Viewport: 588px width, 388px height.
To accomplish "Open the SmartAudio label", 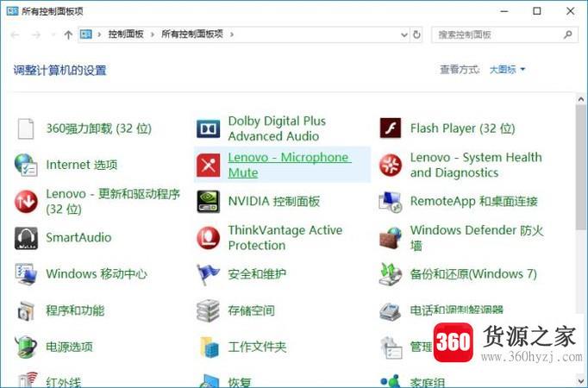I will 78,238.
